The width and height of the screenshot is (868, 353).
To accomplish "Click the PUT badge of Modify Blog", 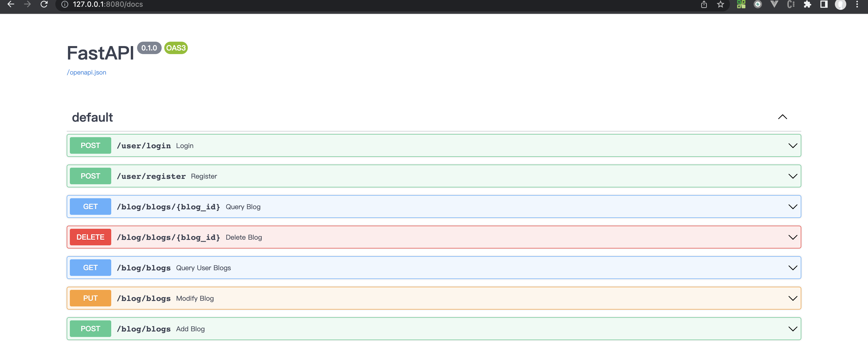I will [90, 298].
